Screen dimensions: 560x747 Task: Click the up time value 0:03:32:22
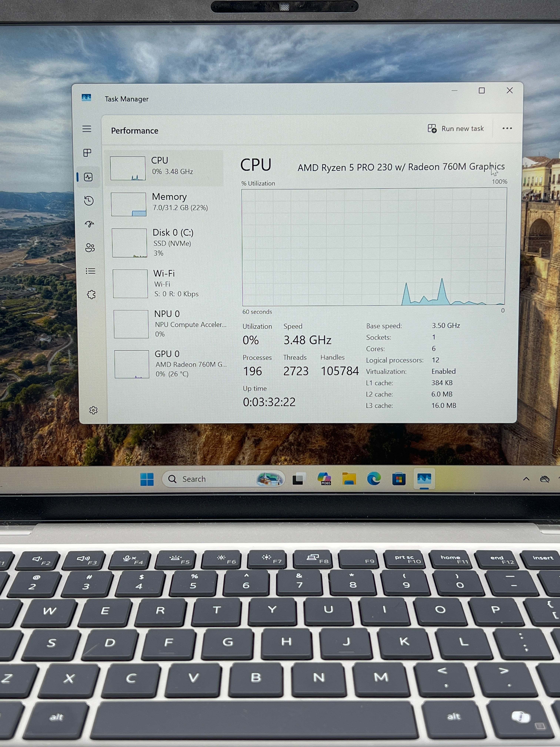269,402
